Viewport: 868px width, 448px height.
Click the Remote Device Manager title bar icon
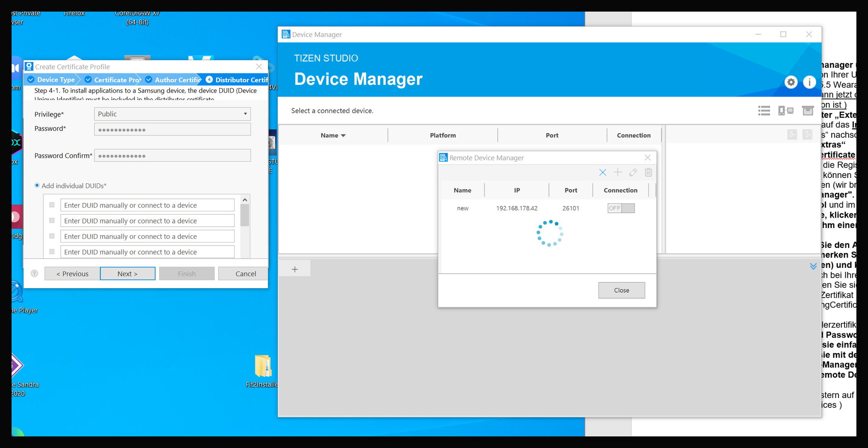click(443, 158)
